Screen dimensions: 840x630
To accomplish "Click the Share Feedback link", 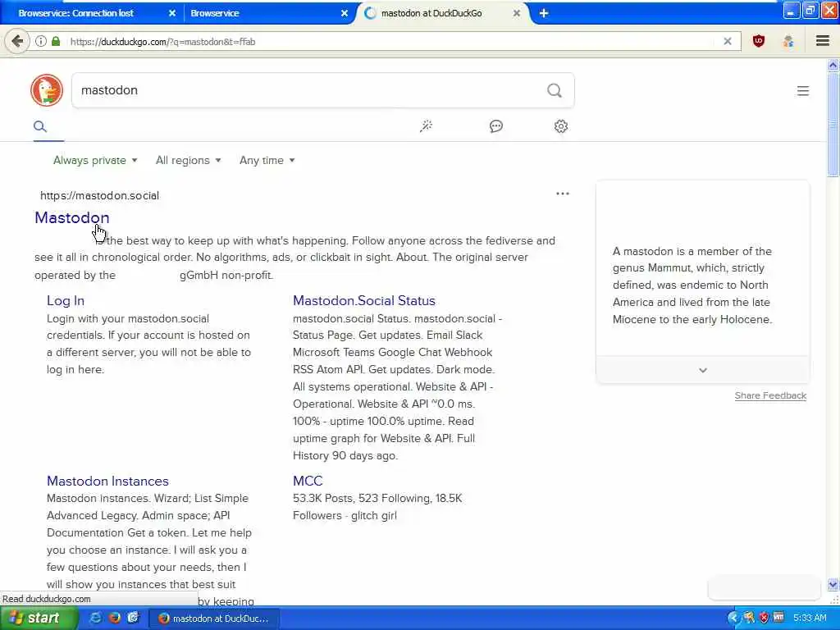I will [770, 395].
